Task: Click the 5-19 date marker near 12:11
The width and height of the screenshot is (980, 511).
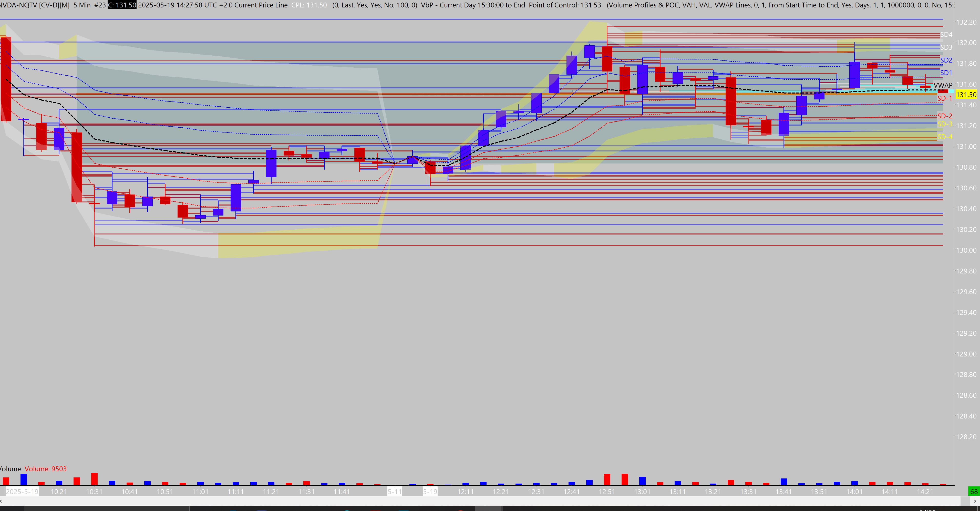Action: pos(430,492)
